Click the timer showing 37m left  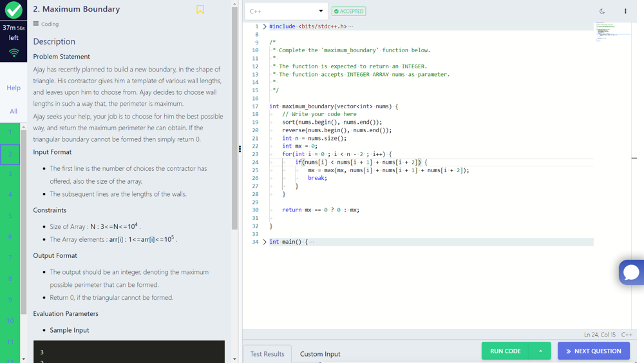[x=14, y=32]
